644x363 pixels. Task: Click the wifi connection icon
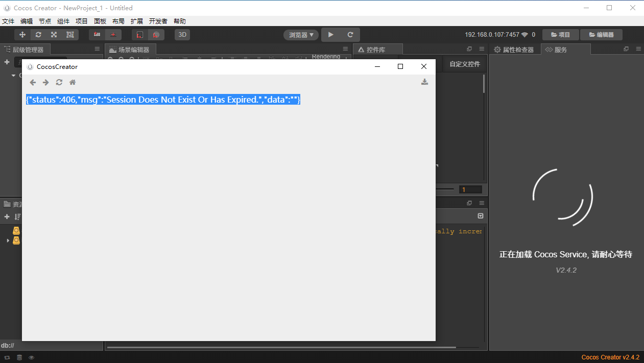pyautogui.click(x=524, y=35)
